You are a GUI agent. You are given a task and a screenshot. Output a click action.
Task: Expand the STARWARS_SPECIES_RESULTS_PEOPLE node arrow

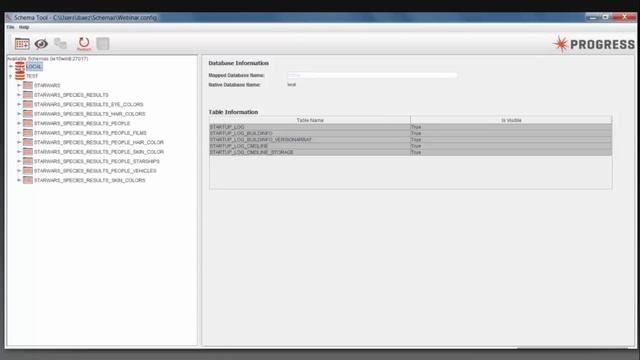point(19,123)
